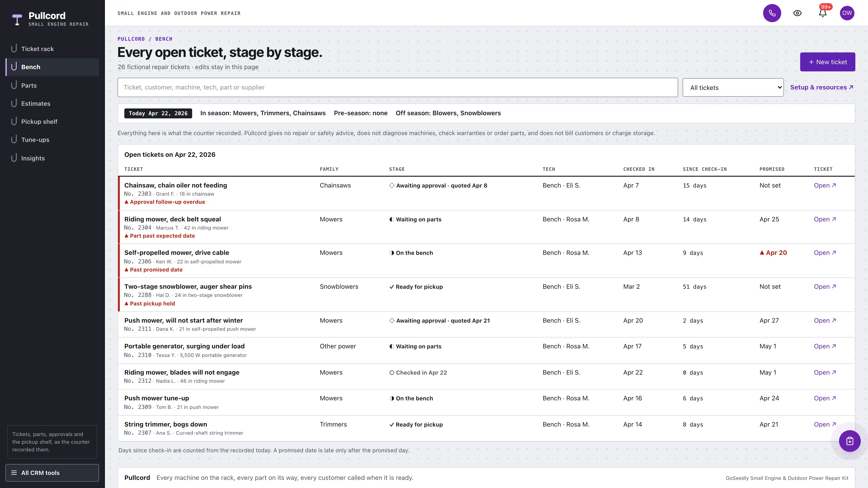The image size is (868, 488).
Task: Open the Push mower tune-up ticket
Action: [x=825, y=398]
